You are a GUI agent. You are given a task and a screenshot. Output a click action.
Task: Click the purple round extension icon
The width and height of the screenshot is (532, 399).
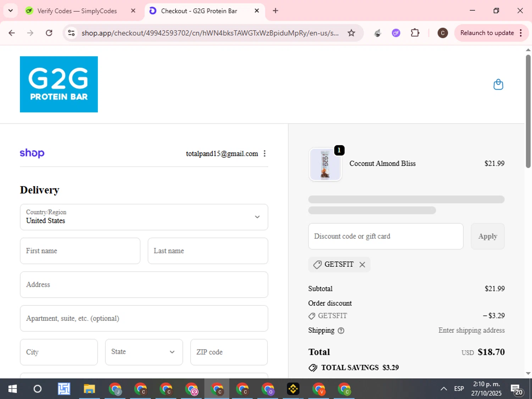[x=396, y=33]
